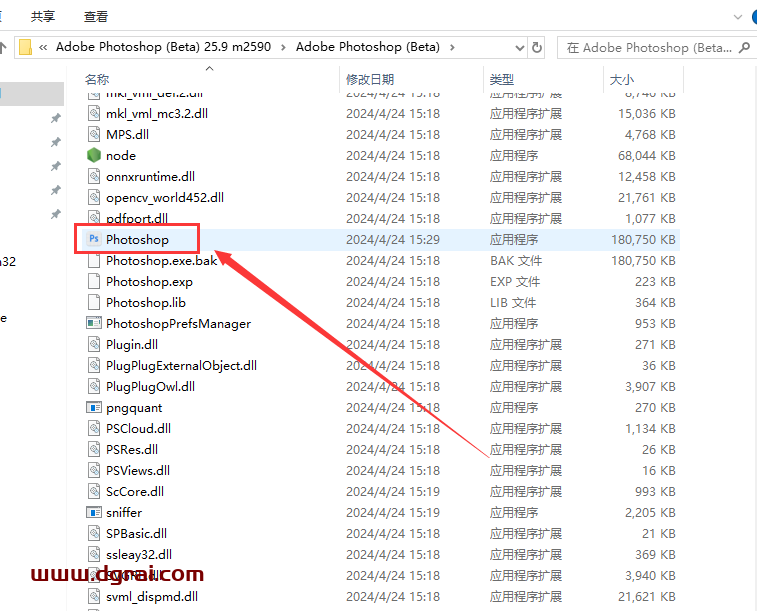Click the EXP 文件 type cell
Screen dimensions: 757x611
click(515, 281)
